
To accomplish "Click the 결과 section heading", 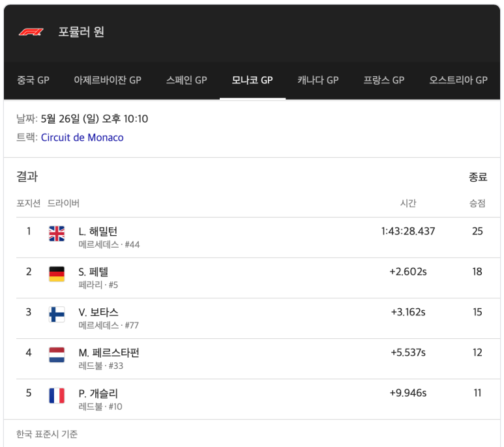I will coord(27,177).
